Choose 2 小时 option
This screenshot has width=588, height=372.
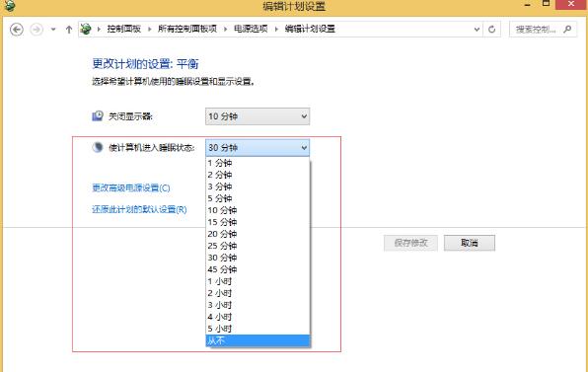pyautogui.click(x=258, y=293)
